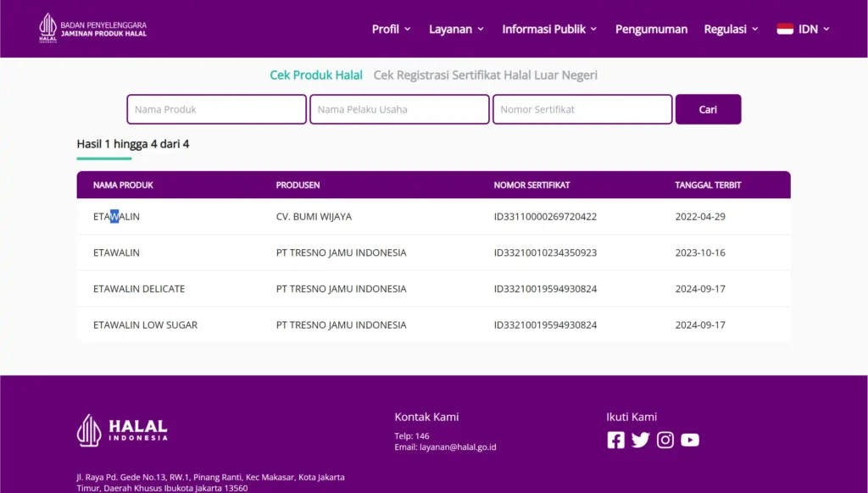
Task: Click certificate number ID33110000269720422
Action: (545, 216)
